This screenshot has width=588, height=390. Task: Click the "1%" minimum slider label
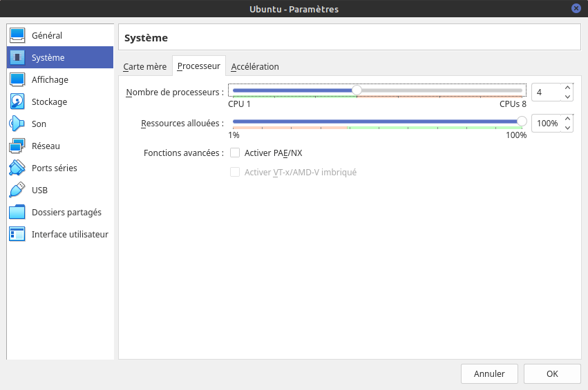pyautogui.click(x=234, y=135)
